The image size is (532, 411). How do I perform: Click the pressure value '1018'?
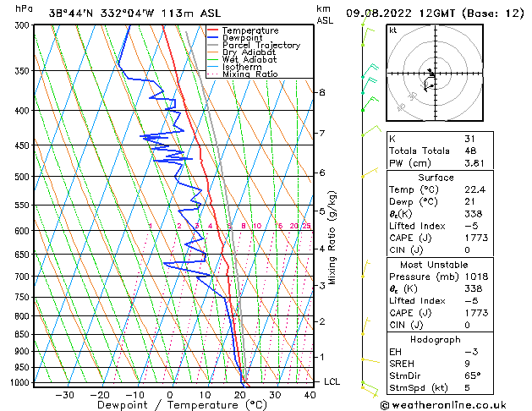(x=476, y=277)
